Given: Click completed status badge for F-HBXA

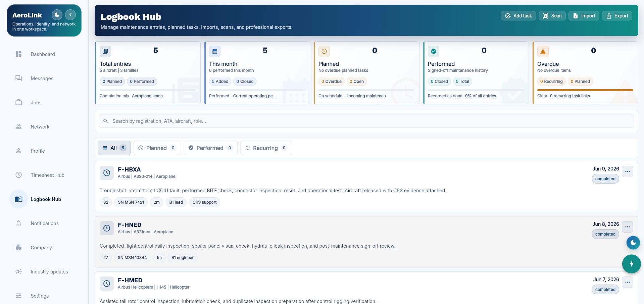Looking at the screenshot, I should tap(605, 179).
